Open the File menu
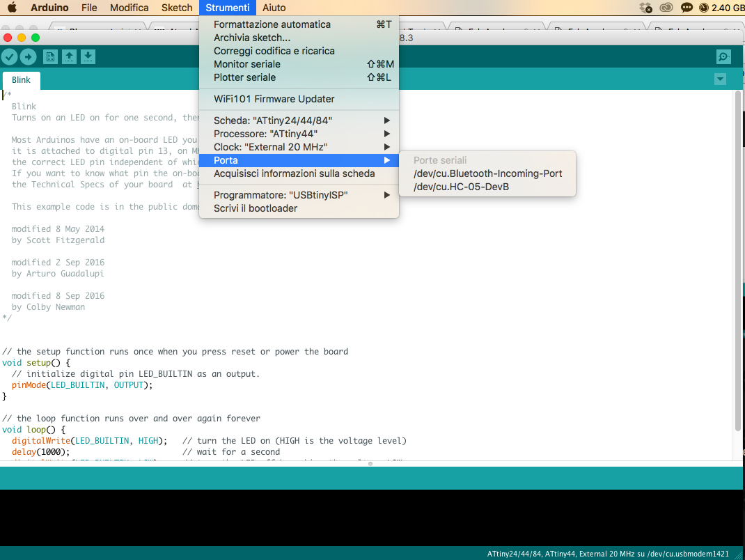 click(x=89, y=8)
